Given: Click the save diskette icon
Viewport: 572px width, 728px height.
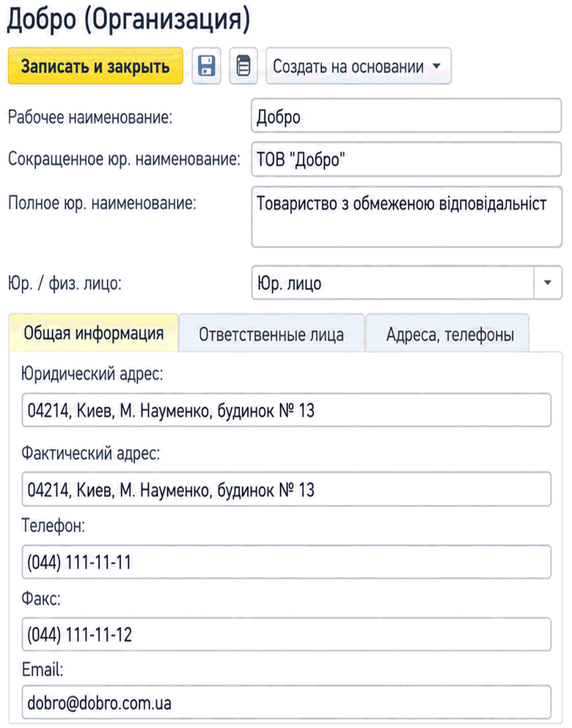Looking at the screenshot, I should pyautogui.click(x=207, y=66).
